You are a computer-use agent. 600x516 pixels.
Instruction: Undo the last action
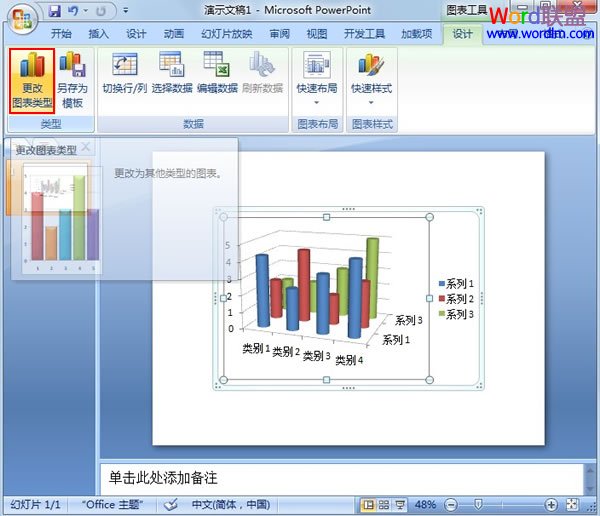[x=73, y=11]
